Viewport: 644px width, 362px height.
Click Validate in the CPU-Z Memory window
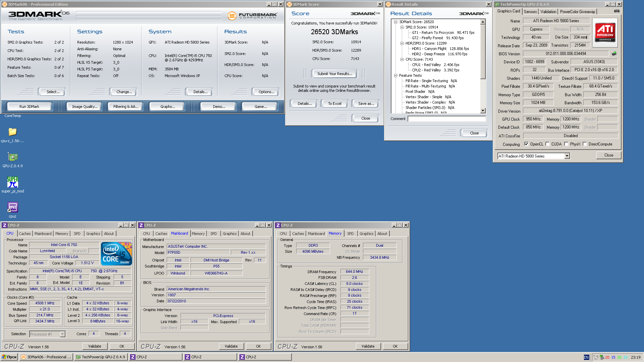click(368, 346)
